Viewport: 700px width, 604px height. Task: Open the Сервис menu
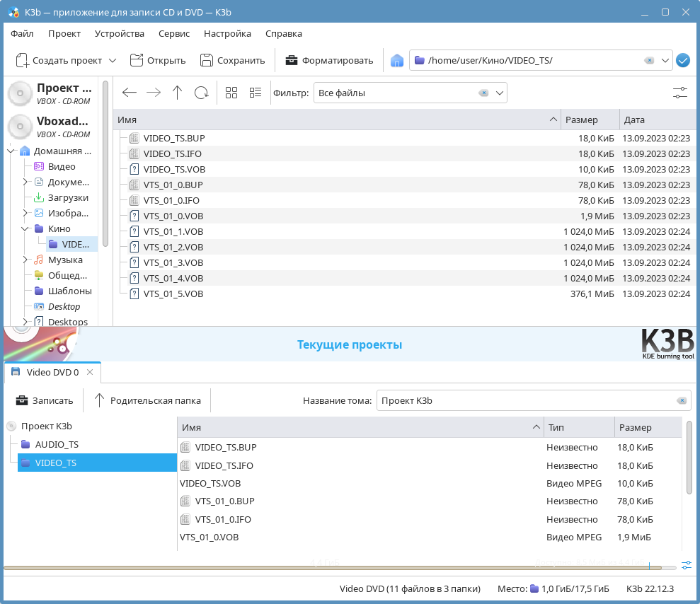173,33
